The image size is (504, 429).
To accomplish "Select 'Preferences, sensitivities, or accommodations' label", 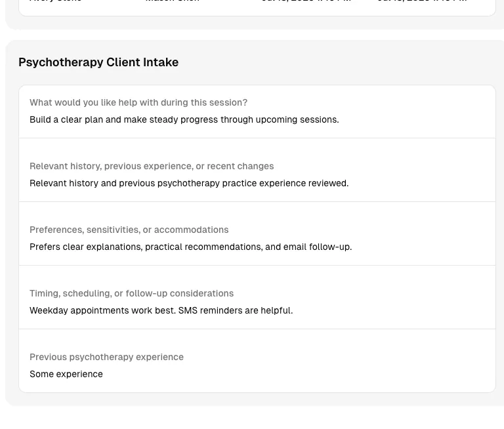I will (x=129, y=230).
